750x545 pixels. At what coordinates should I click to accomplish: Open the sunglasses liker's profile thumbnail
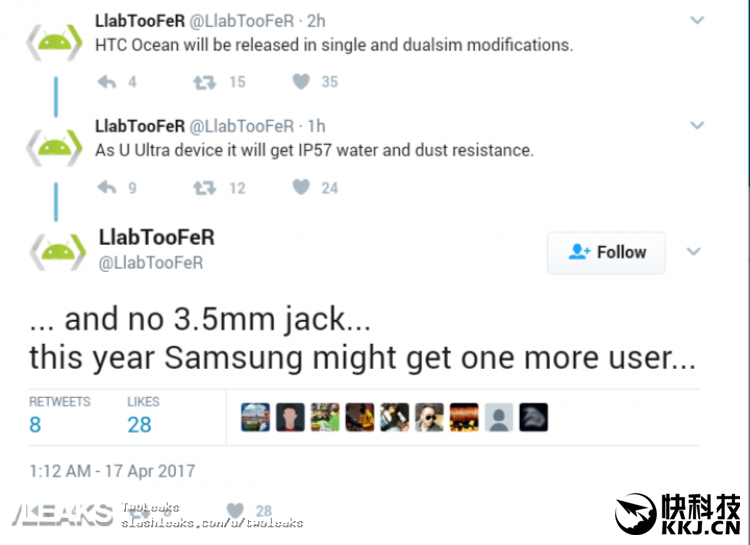click(429, 417)
